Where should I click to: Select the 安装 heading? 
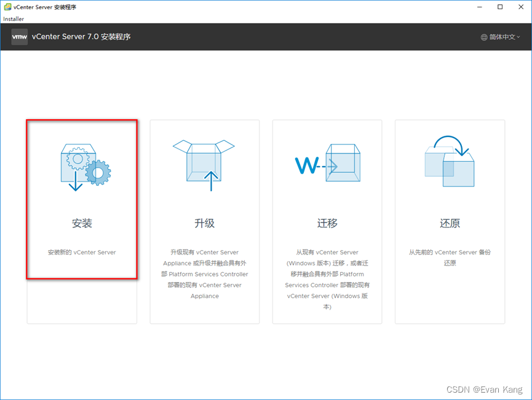tap(82, 223)
